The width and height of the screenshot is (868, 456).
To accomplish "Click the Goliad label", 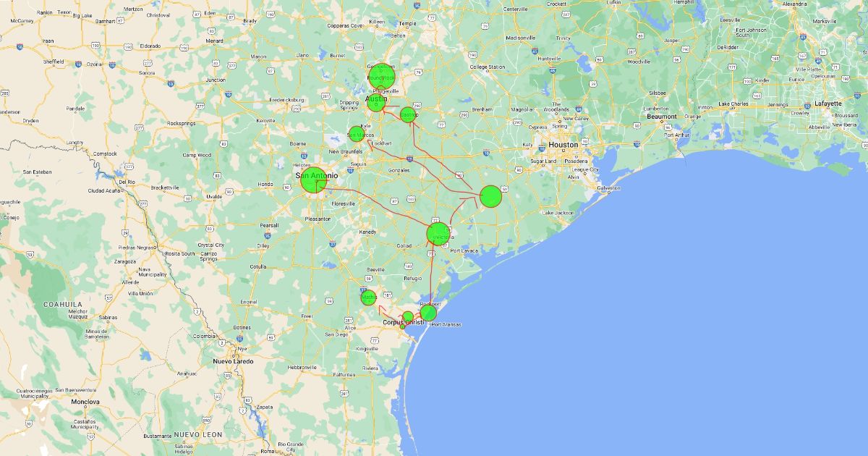I will click(x=404, y=245).
